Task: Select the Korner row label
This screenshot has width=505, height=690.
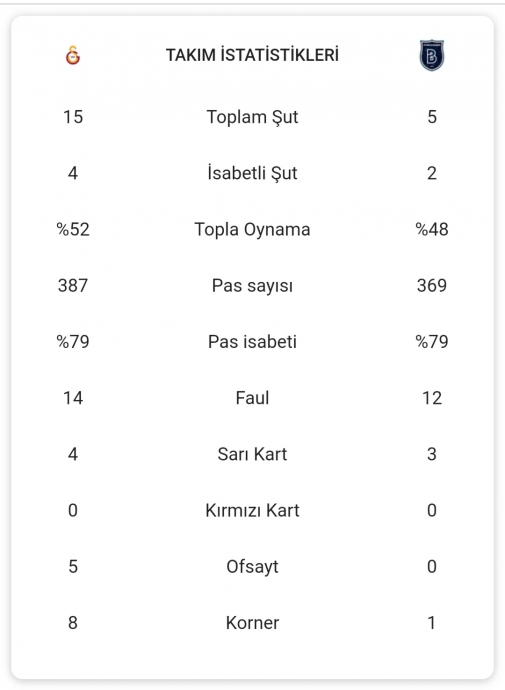Action: point(252,623)
